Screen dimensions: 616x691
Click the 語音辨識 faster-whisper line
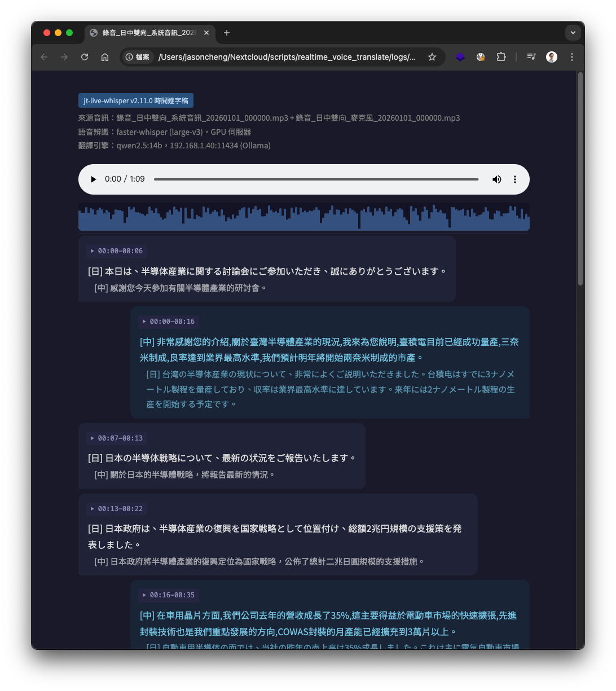[x=165, y=132]
